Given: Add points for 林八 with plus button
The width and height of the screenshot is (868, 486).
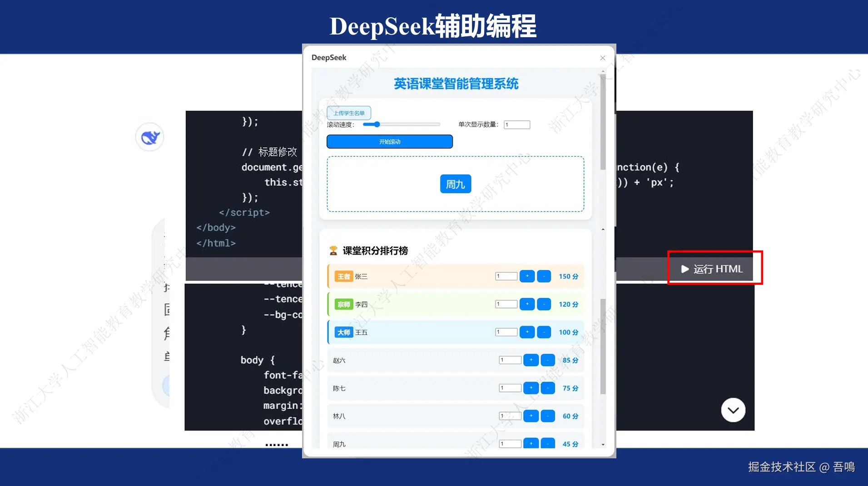Looking at the screenshot, I should pyautogui.click(x=531, y=416).
